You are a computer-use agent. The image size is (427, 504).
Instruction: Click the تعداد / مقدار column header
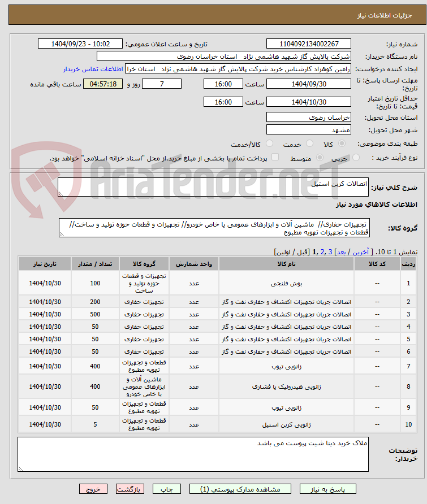[95, 264]
